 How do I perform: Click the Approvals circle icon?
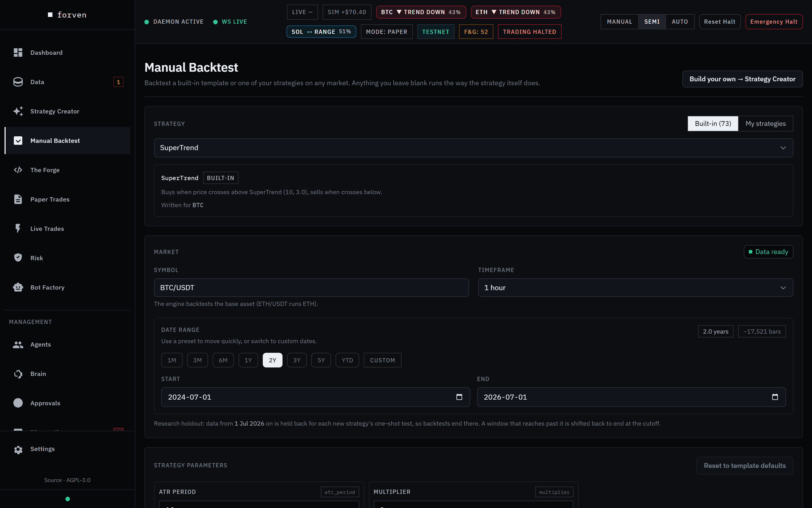pos(18,403)
